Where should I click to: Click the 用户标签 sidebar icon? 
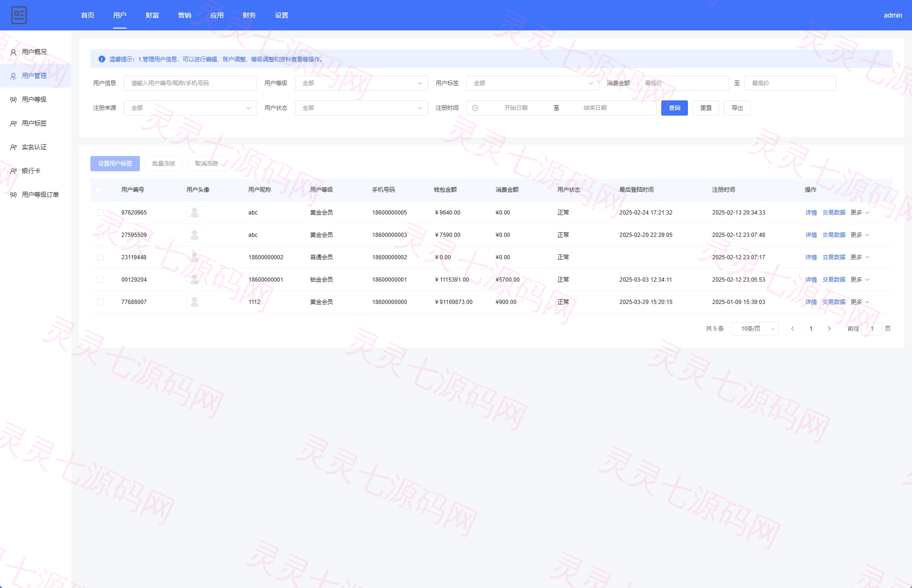[13, 124]
